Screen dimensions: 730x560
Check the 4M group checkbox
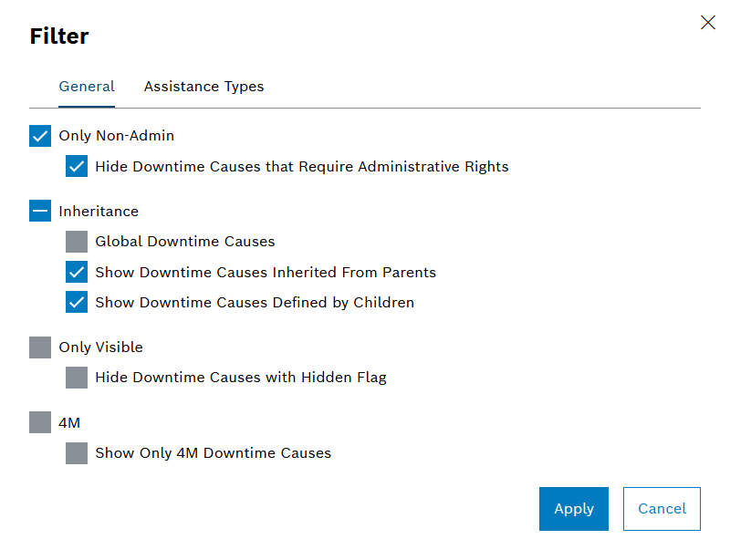(40, 422)
